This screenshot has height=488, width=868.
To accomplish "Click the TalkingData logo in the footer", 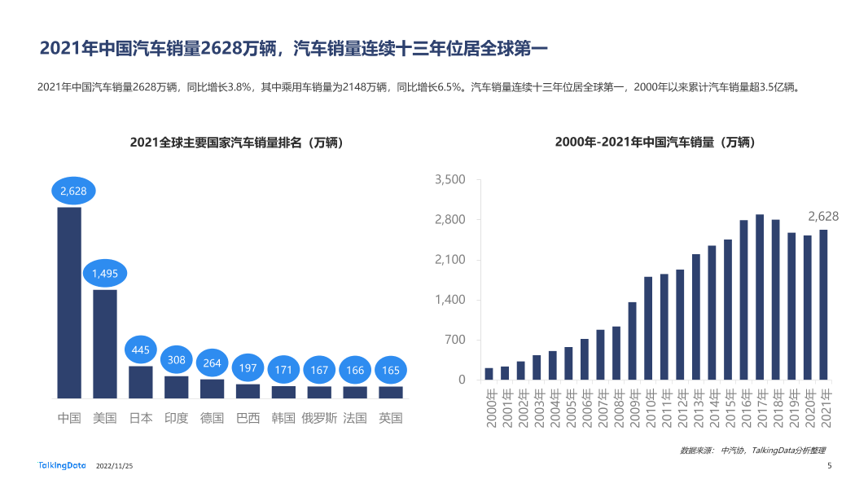I will (62, 465).
